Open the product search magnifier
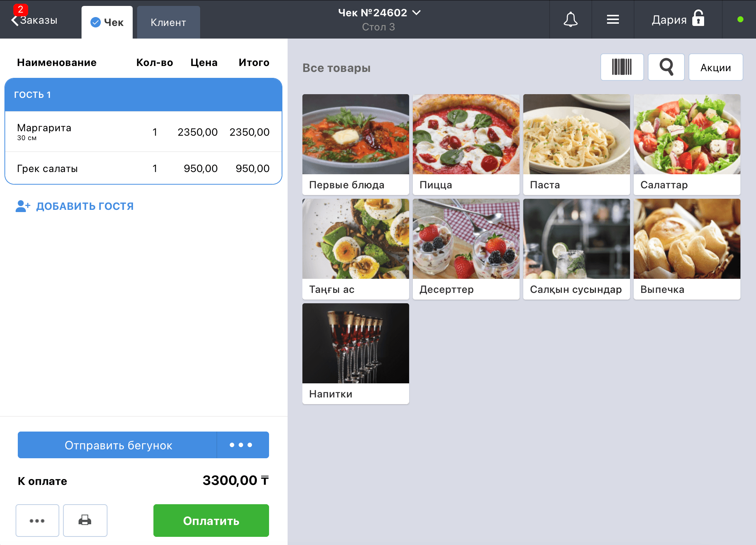This screenshot has height=545, width=756. pyautogui.click(x=666, y=67)
